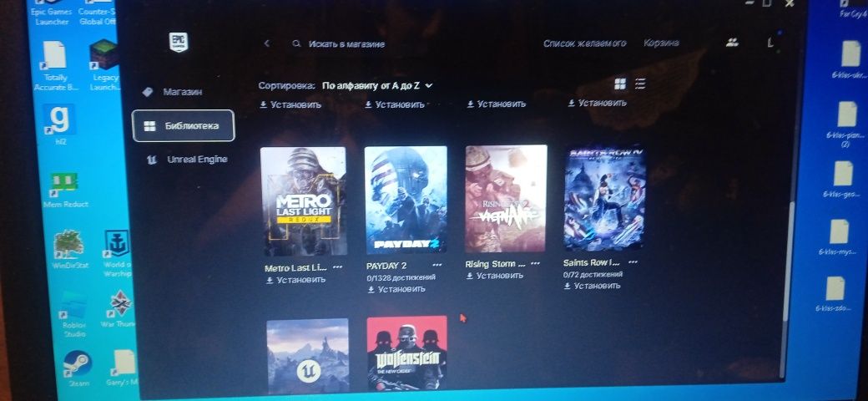Viewport: 868px width, 401px height.
Task: Open 6-klas-zdo... desktop file
Action: tap(835, 294)
